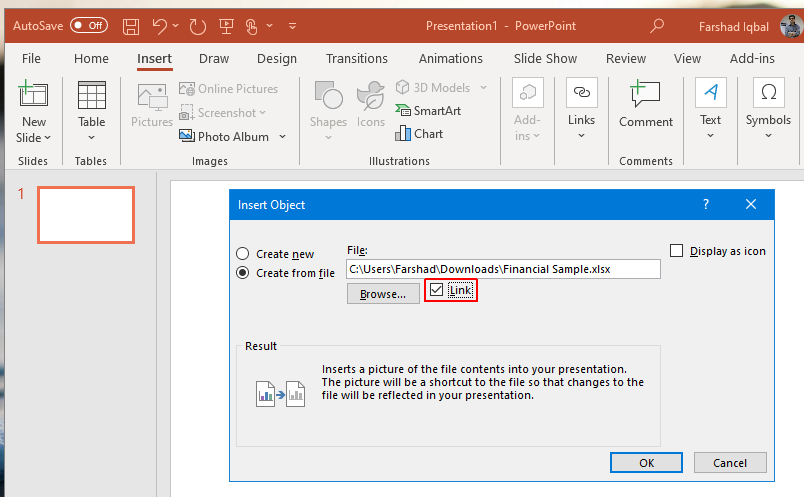
Task: Open the Symbols group
Action: [767, 108]
